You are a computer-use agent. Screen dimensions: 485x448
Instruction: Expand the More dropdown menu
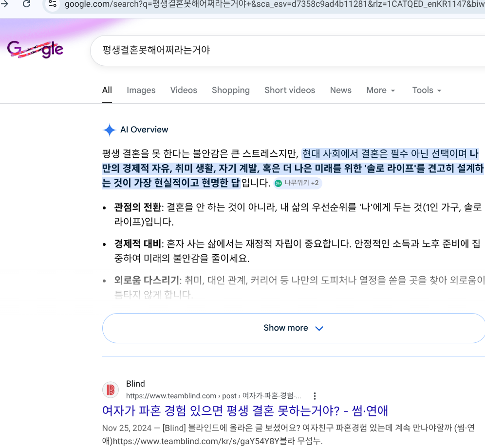(381, 90)
